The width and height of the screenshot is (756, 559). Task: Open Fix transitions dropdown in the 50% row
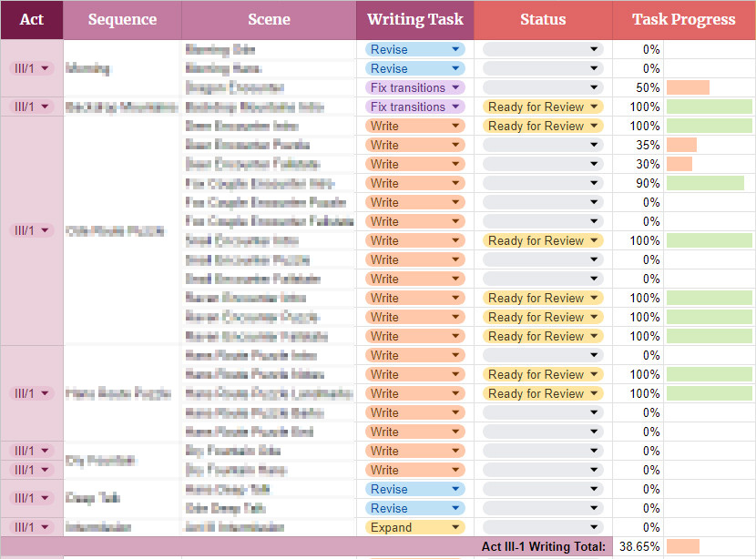pos(415,87)
